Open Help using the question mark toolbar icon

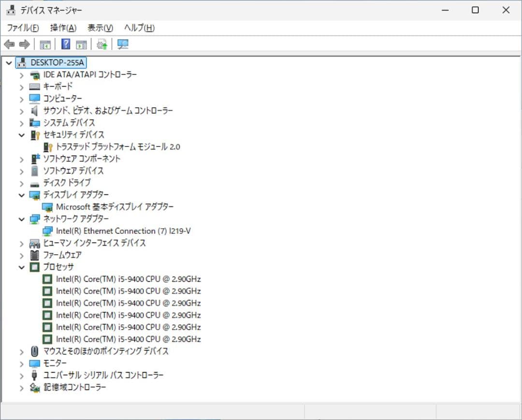pyautogui.click(x=65, y=44)
